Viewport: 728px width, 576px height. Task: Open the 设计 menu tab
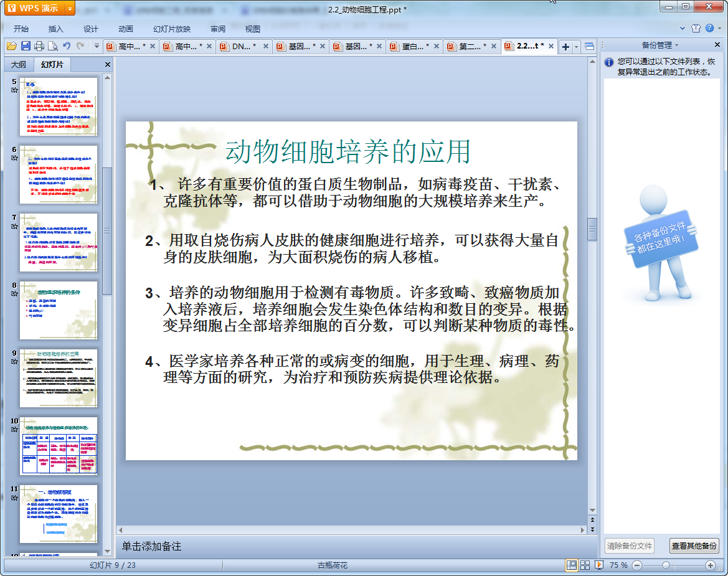click(x=90, y=29)
